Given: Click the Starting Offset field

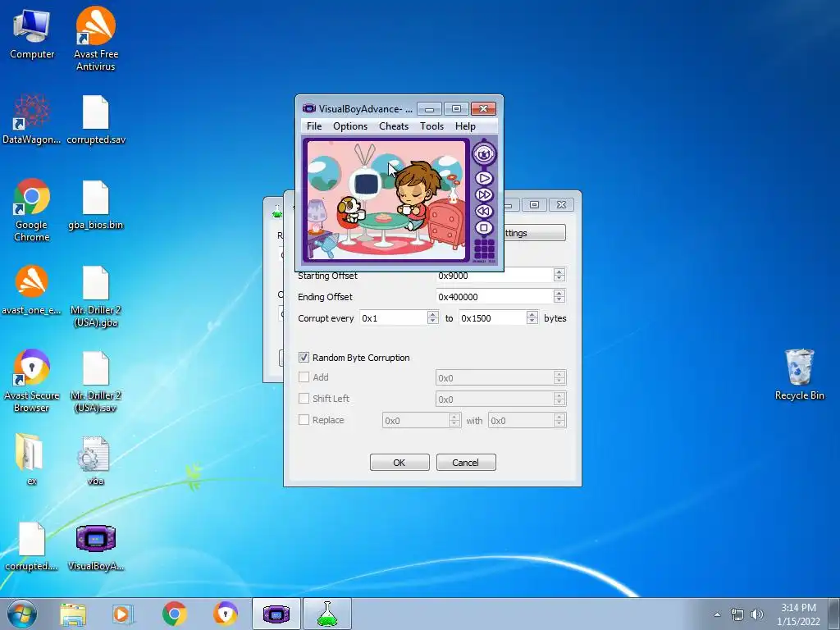Looking at the screenshot, I should click(495, 276).
